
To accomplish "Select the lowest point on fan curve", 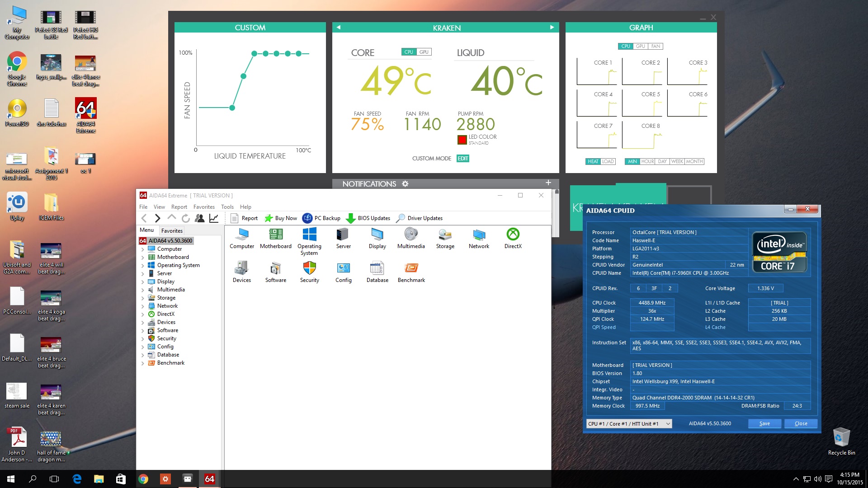I will coord(232,108).
